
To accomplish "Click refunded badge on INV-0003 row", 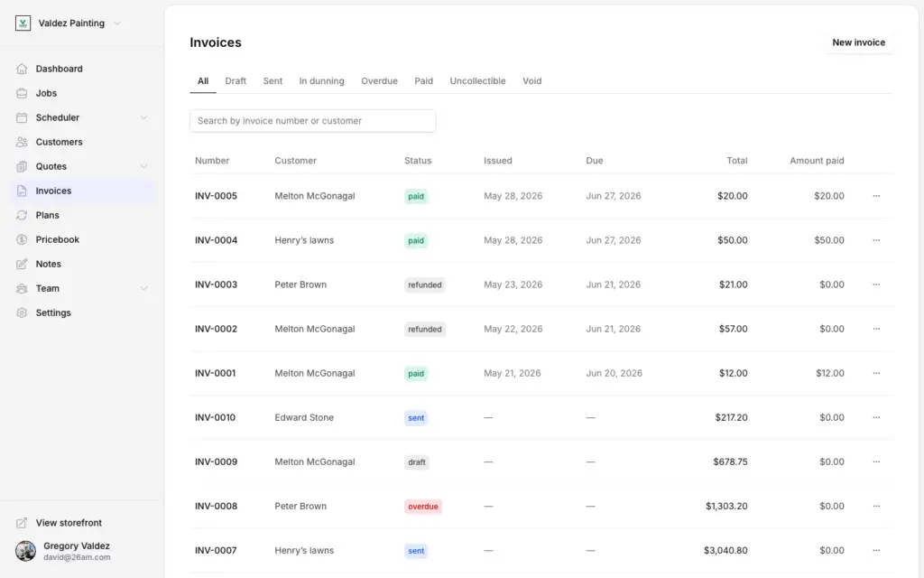I will 425,284.
